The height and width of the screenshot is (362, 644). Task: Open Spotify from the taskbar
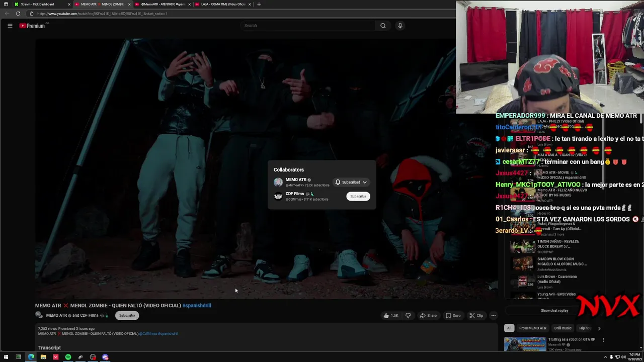click(68, 357)
